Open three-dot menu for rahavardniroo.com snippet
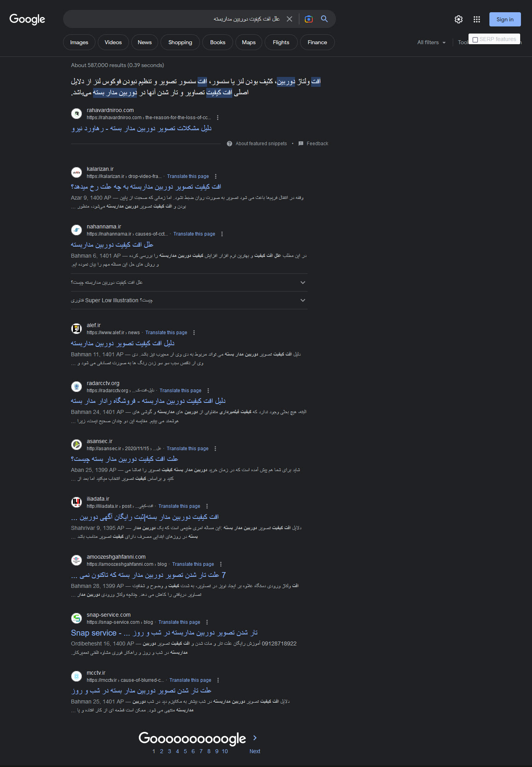Viewport: 532px width, 767px height. [218, 118]
